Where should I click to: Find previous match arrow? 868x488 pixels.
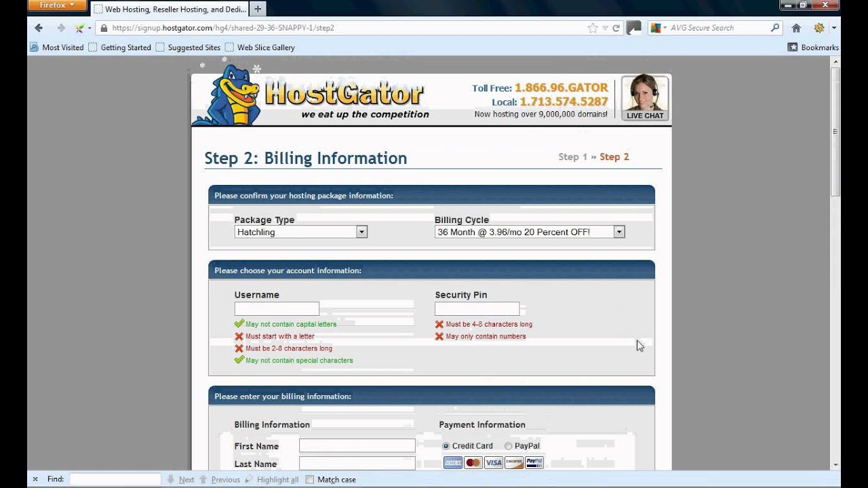click(x=203, y=479)
